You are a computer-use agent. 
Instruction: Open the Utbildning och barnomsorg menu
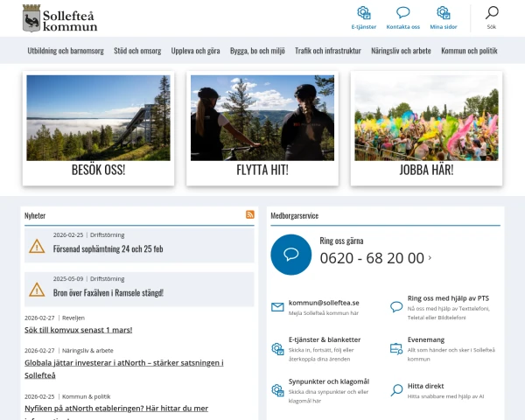(66, 52)
